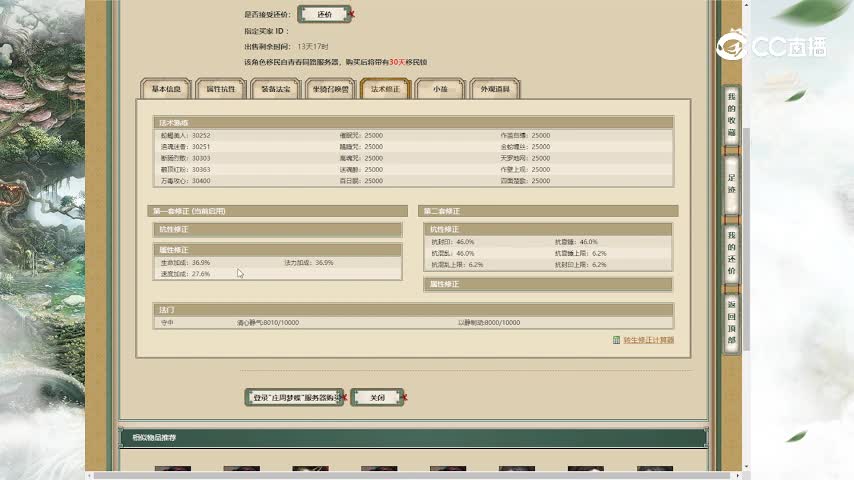
Task: Open the 小孩 tab
Action: click(440, 89)
